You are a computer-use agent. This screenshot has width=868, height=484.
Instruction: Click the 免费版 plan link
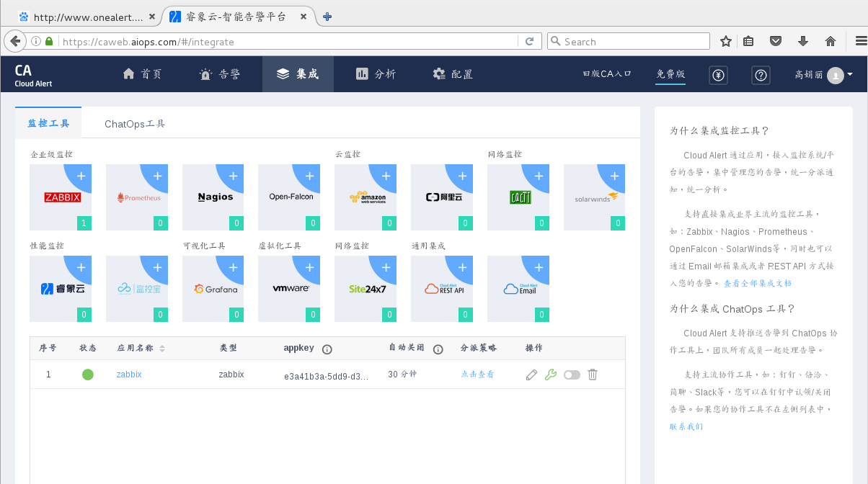(x=670, y=73)
